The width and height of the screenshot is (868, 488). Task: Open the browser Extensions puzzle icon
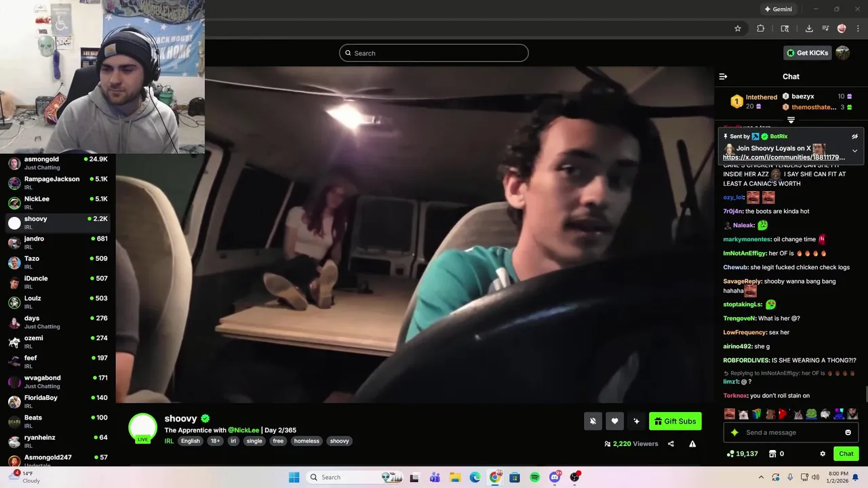tap(761, 28)
